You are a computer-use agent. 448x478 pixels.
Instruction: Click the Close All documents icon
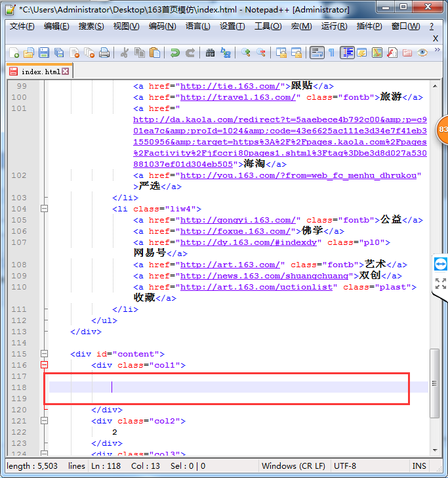(x=89, y=53)
